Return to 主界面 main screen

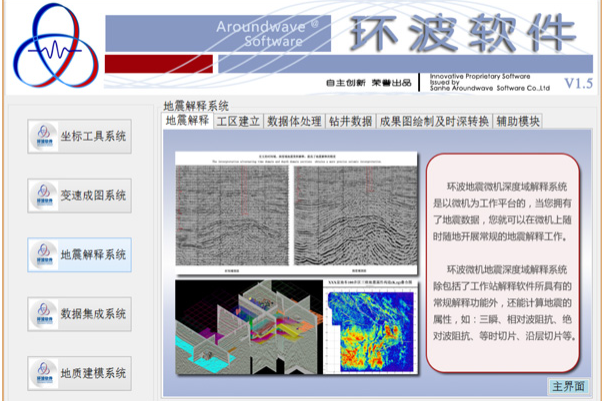tap(568, 386)
